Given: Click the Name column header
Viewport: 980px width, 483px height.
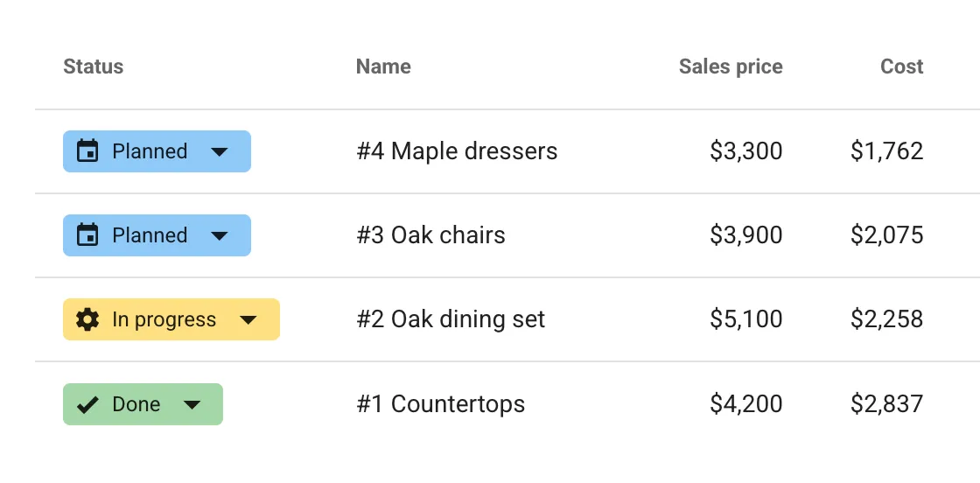Looking at the screenshot, I should pyautogui.click(x=383, y=66).
